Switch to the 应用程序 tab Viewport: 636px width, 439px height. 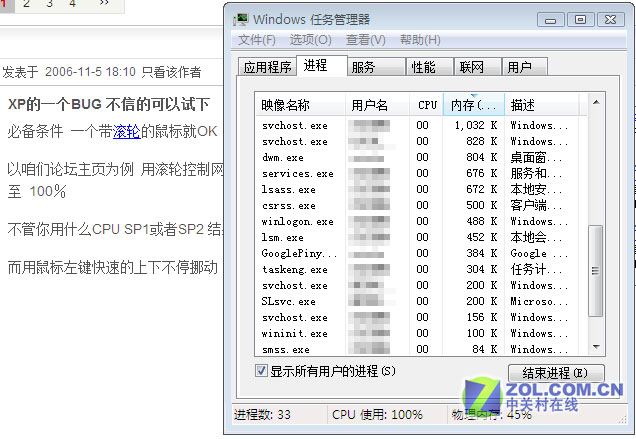pos(267,67)
